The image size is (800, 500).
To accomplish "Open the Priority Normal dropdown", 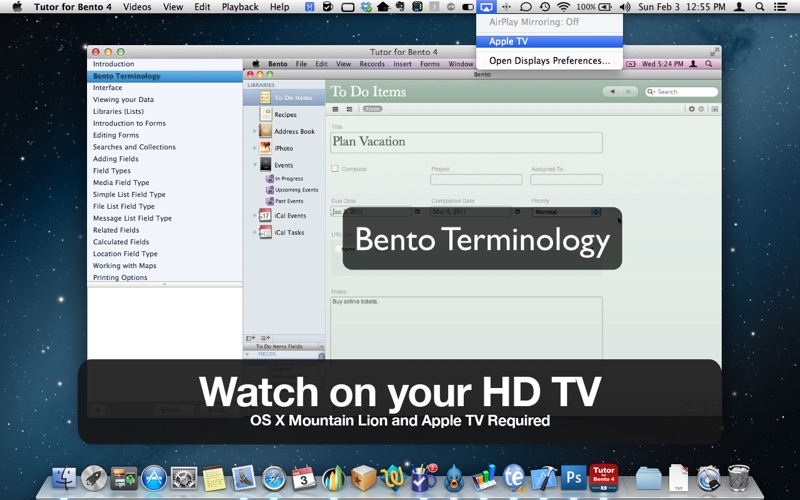I will click(566, 211).
